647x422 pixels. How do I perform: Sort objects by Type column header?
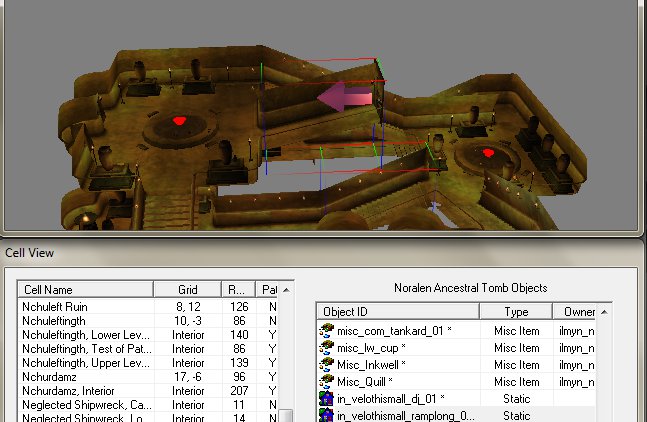pos(516,311)
